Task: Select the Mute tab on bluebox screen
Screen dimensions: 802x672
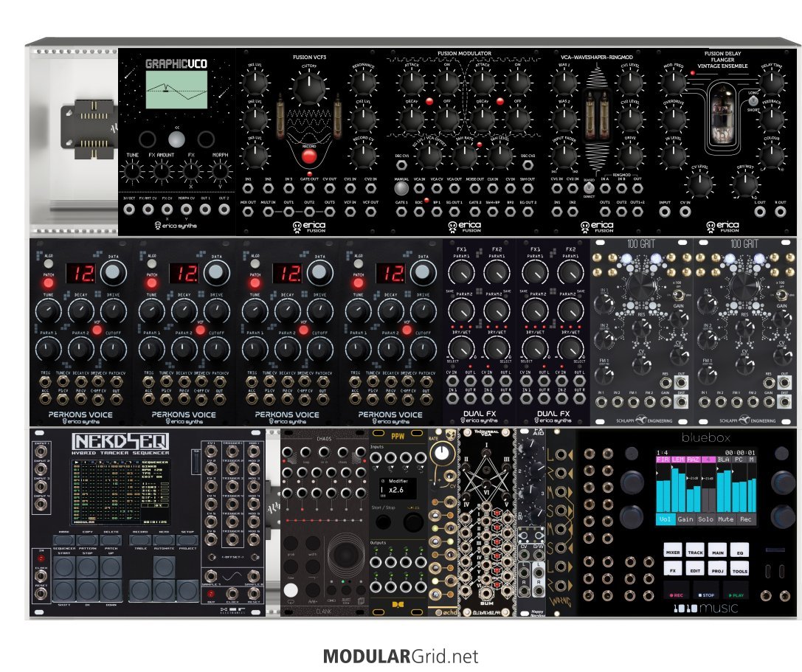Action: tap(725, 519)
